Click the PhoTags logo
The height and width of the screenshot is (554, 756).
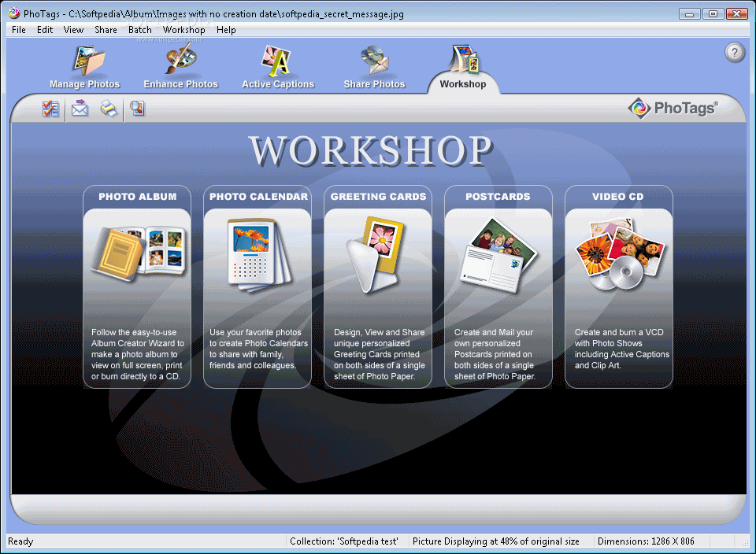pos(673,108)
